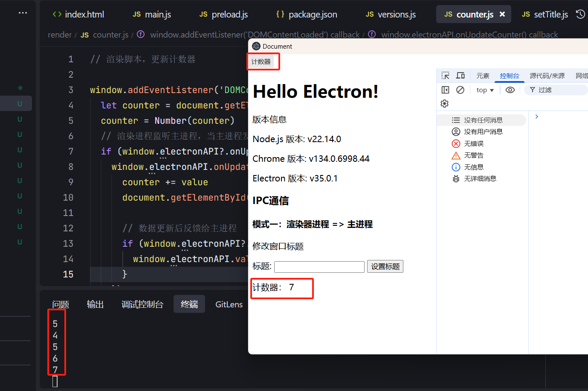The width and height of the screenshot is (588, 391).
Task: Click the 过滤 console filter field
Action: (556, 90)
